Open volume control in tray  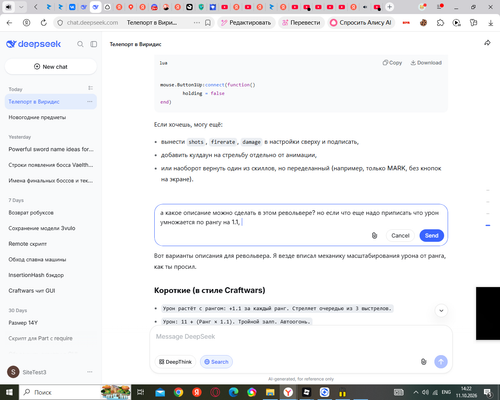425,392
